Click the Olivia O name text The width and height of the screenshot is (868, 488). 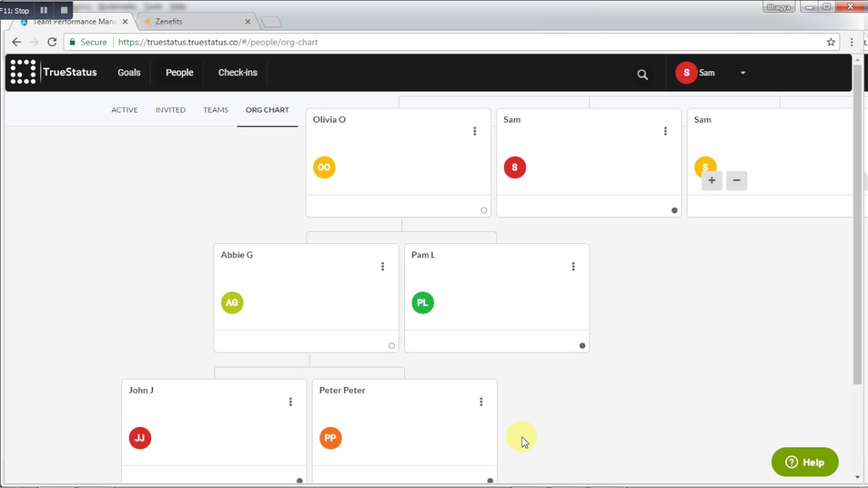(329, 119)
